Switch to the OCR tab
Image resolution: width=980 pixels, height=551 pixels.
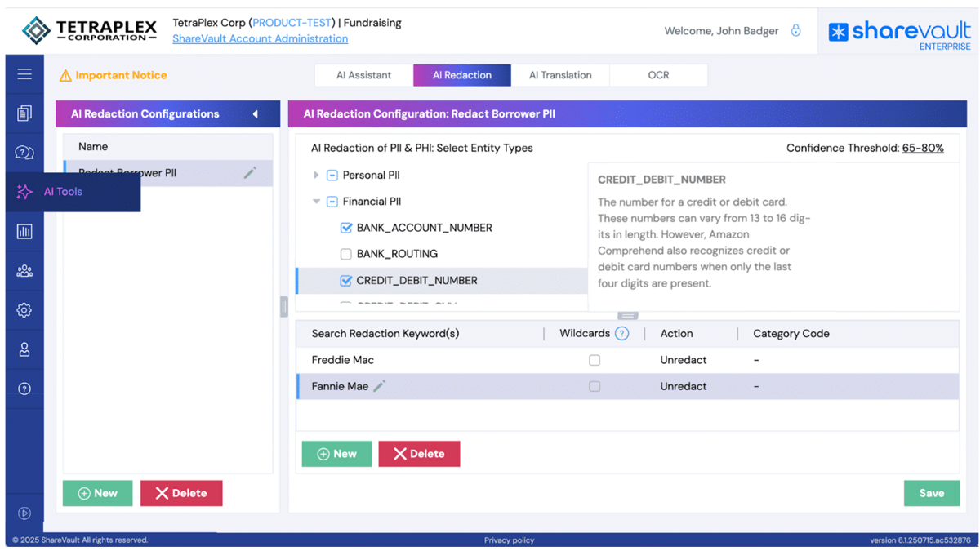658,75
